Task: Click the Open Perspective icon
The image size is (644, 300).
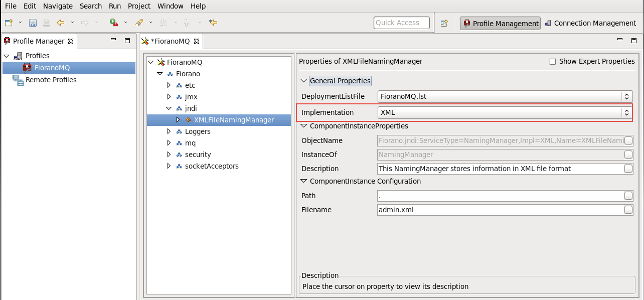Action: pyautogui.click(x=444, y=23)
